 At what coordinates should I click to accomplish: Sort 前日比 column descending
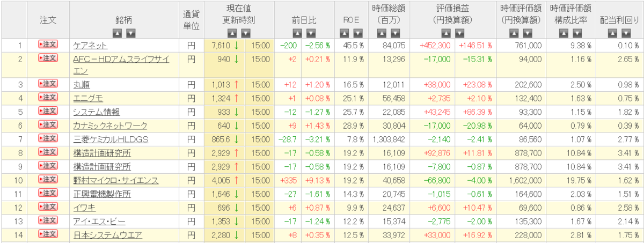(x=311, y=33)
